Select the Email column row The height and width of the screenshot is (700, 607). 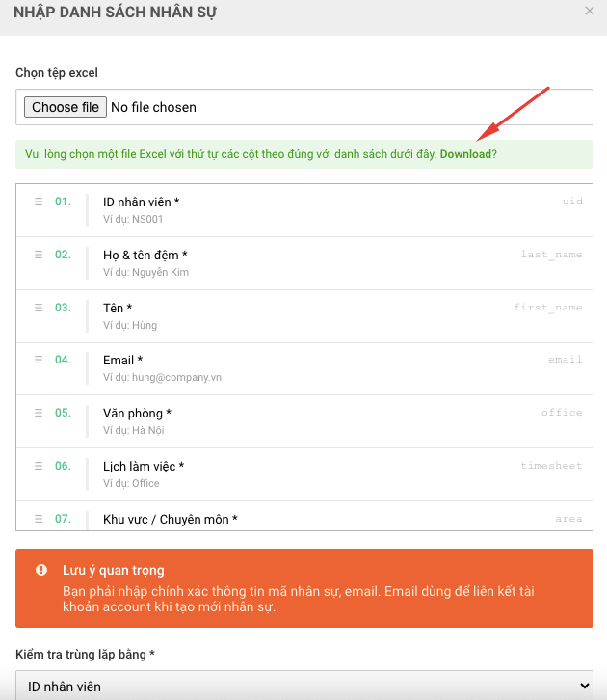pyautogui.click(x=304, y=368)
